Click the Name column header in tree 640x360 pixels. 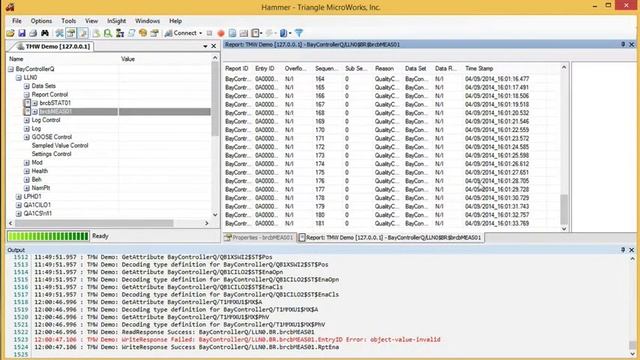tap(16, 59)
